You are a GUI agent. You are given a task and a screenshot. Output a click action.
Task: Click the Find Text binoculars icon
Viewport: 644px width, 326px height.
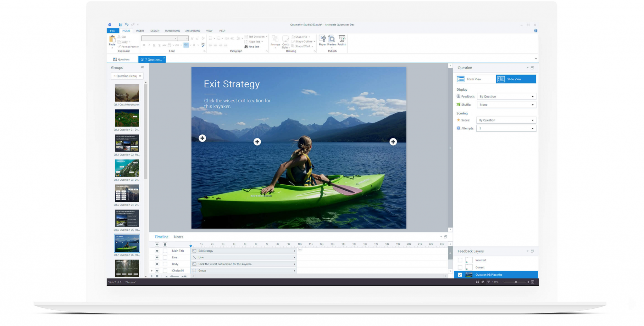(246, 47)
